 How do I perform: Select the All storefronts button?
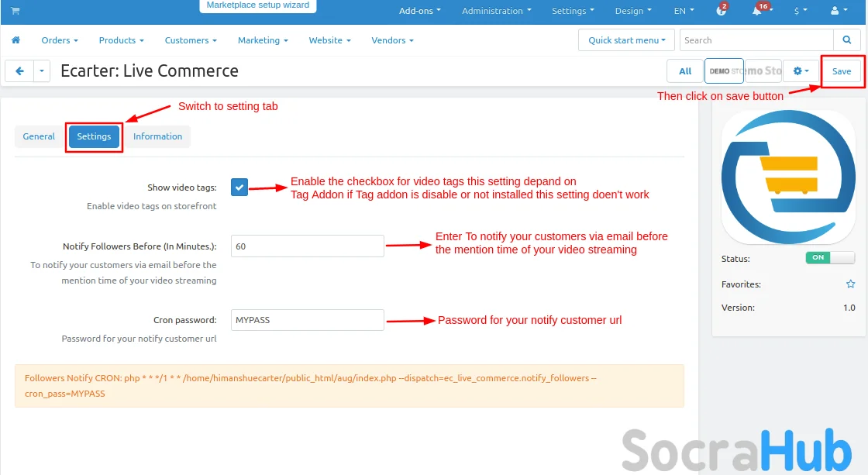[x=685, y=71]
